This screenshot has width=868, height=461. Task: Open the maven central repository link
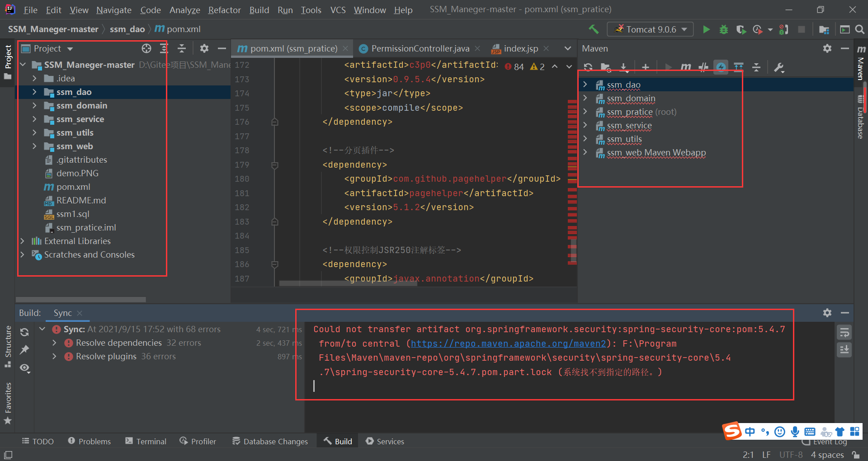(x=508, y=344)
